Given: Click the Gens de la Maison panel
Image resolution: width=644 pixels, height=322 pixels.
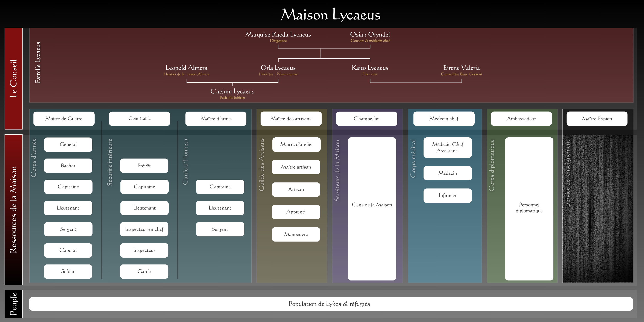Looking at the screenshot, I should pos(372,208).
